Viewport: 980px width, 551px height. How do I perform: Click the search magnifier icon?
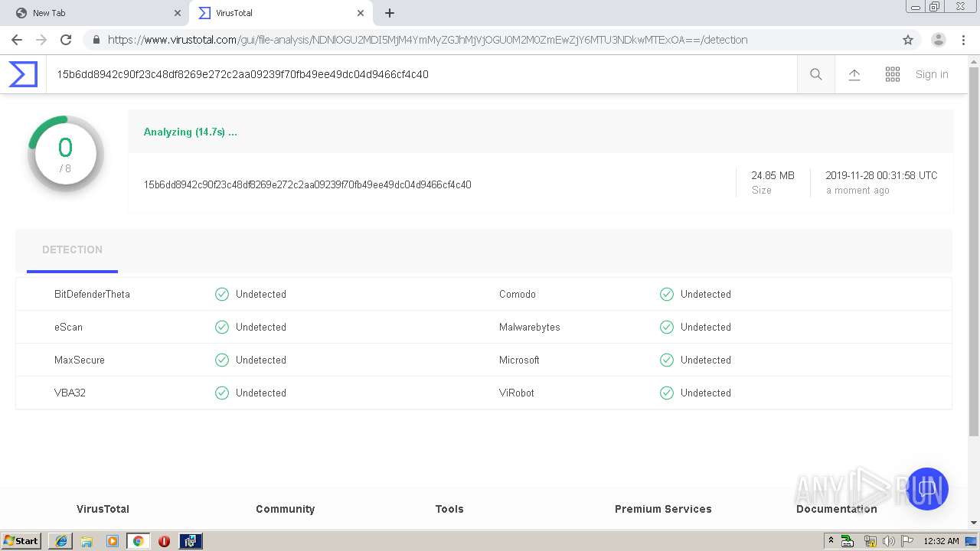pyautogui.click(x=816, y=74)
